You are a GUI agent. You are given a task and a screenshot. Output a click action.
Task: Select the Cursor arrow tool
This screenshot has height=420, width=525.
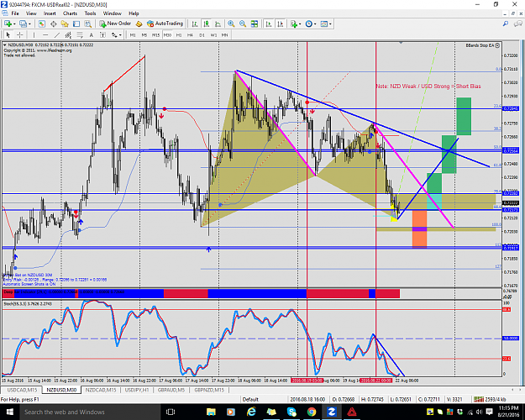point(8,34)
